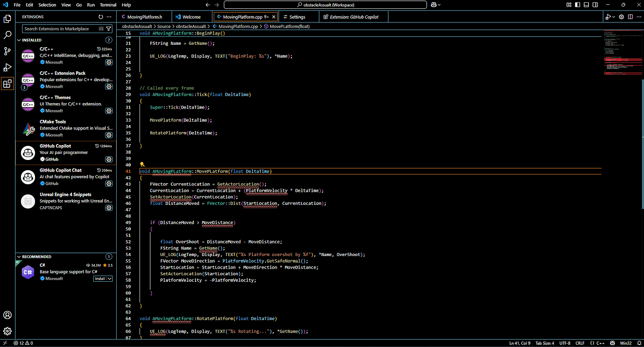Collapse the Recommended extensions section
The image size is (644, 347).
[x=19, y=257]
